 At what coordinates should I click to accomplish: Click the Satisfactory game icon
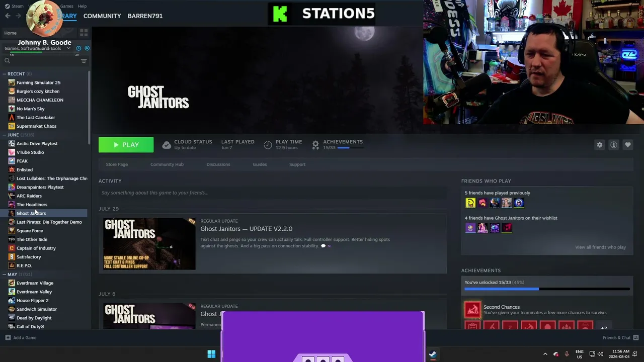point(12,257)
